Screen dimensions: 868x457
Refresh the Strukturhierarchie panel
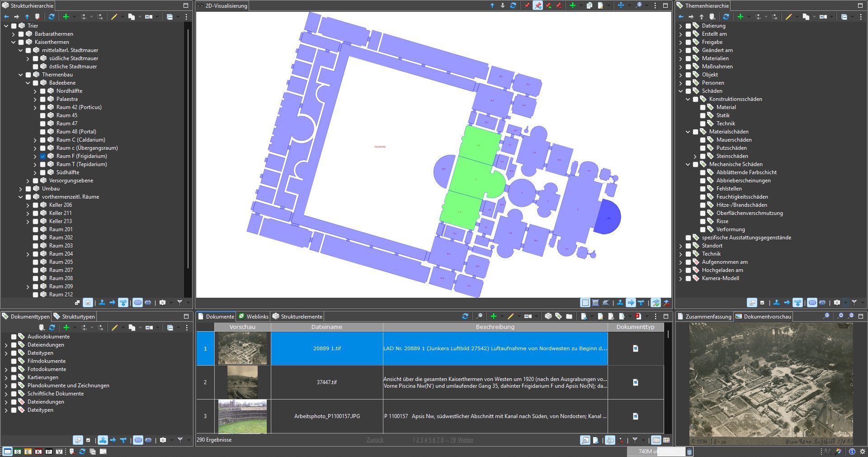(x=52, y=17)
